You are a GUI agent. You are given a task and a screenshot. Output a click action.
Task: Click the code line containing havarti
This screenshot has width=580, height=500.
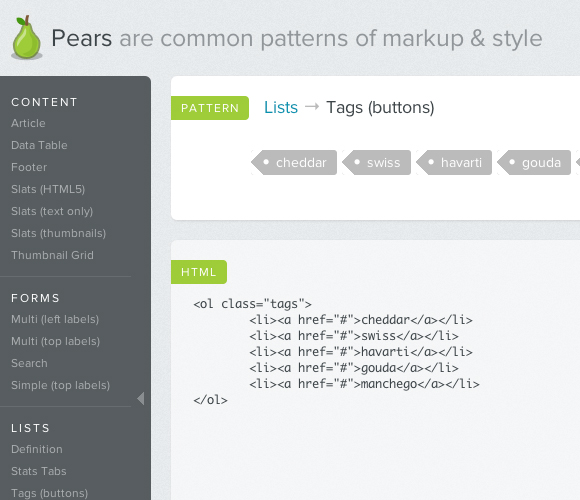(x=361, y=352)
